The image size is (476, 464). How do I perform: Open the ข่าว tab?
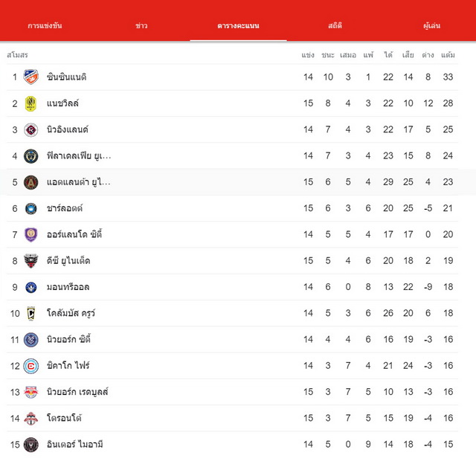click(141, 26)
